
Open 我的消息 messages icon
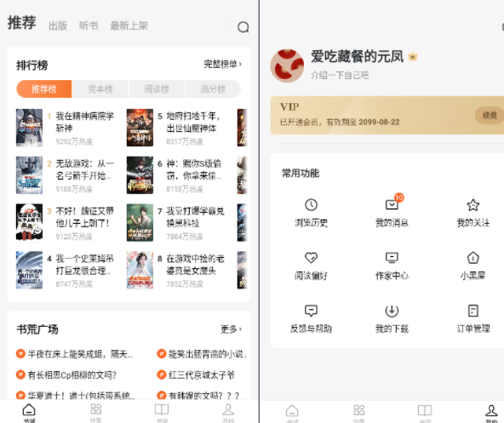click(392, 204)
